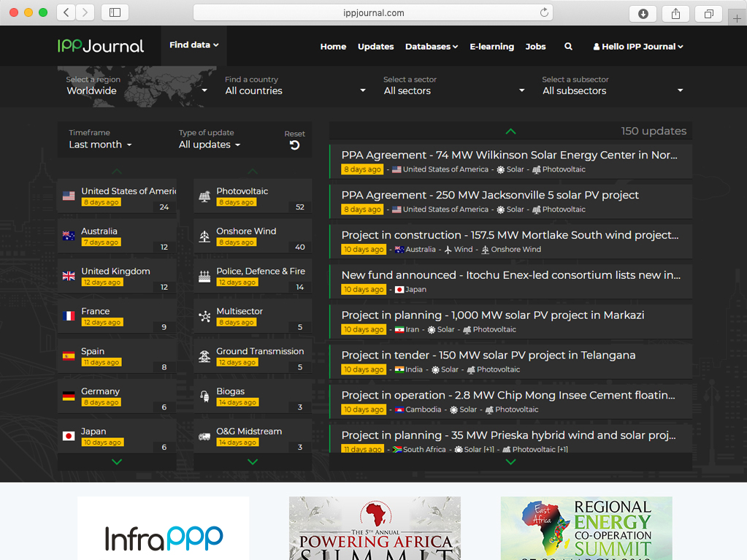Click the search magnifier icon in navbar
The image size is (747, 560).
click(568, 47)
